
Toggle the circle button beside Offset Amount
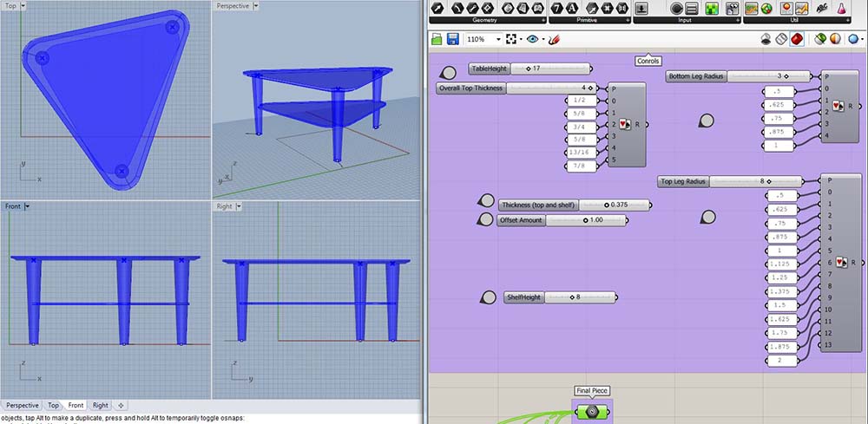486,220
